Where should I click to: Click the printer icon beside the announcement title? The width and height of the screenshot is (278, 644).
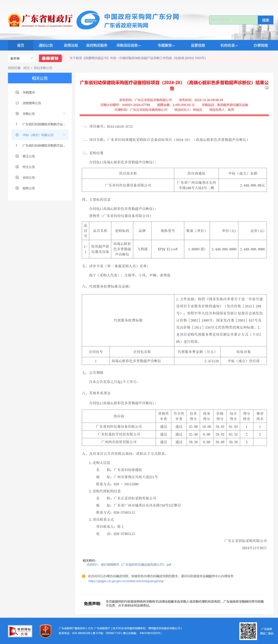(267, 87)
